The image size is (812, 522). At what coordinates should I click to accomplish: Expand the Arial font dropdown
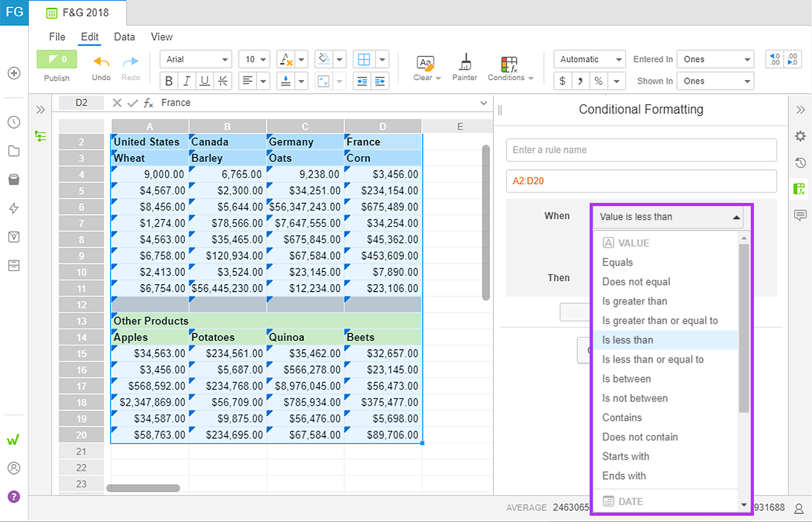point(196,59)
